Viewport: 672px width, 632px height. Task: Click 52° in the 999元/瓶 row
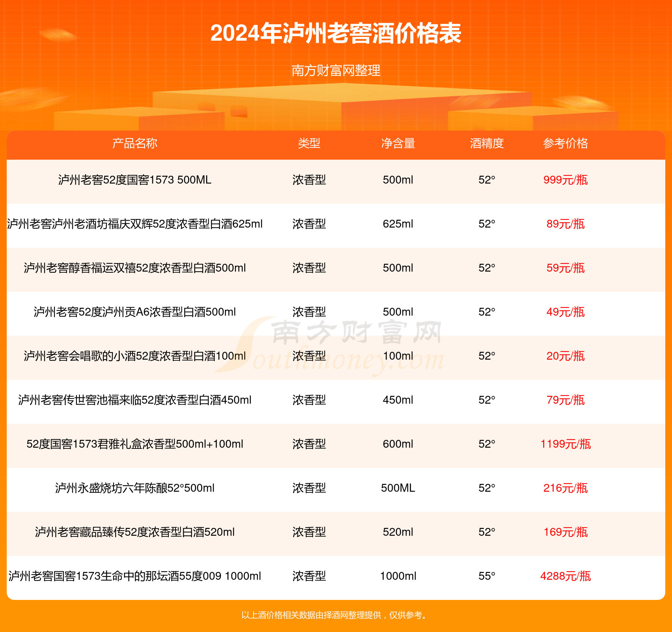[487, 180]
